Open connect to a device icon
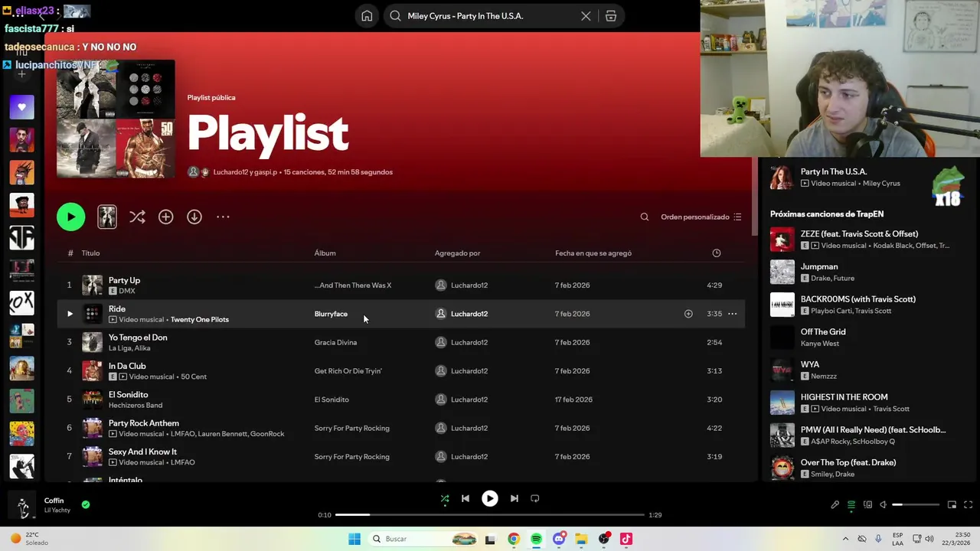Screen dimensions: 980x551 coord(867,505)
